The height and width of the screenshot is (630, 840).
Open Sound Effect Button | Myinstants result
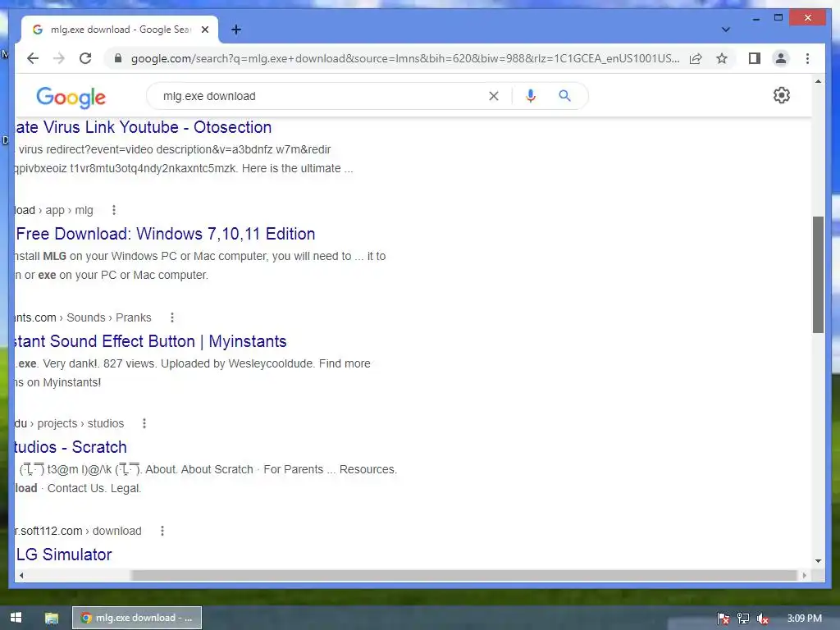(151, 341)
